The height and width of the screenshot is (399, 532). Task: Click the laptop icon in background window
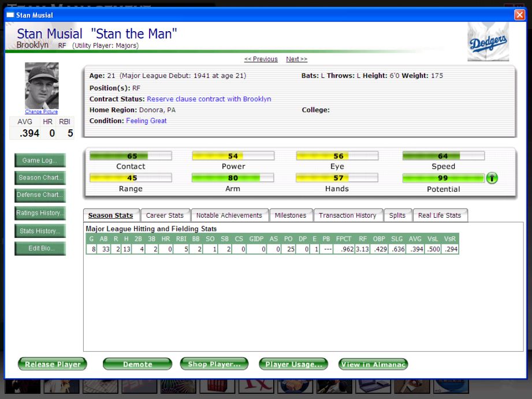click(x=373, y=387)
